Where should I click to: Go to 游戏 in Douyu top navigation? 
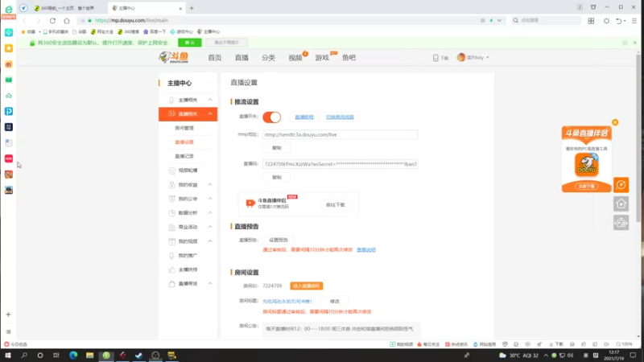coord(322,58)
